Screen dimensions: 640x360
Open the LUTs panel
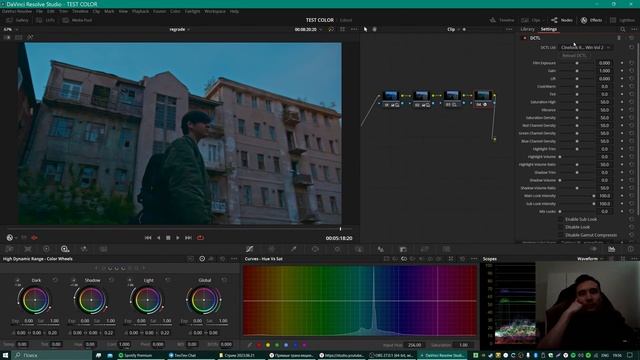coord(45,20)
